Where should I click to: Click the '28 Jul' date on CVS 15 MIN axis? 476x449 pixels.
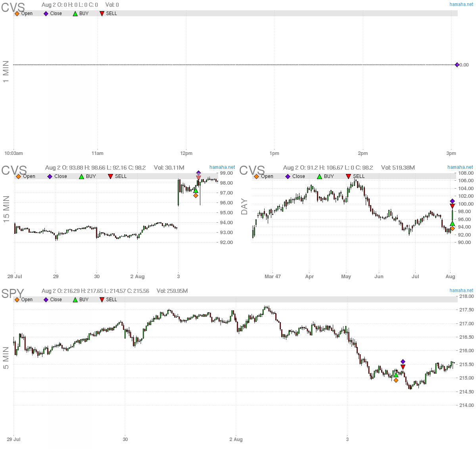pos(15,277)
